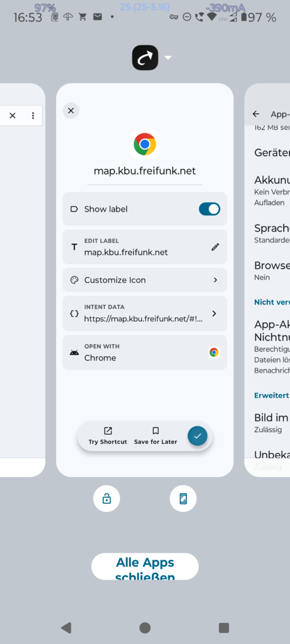Tap the screenshot phone icon below card
This screenshot has height=644, width=290.
click(183, 499)
